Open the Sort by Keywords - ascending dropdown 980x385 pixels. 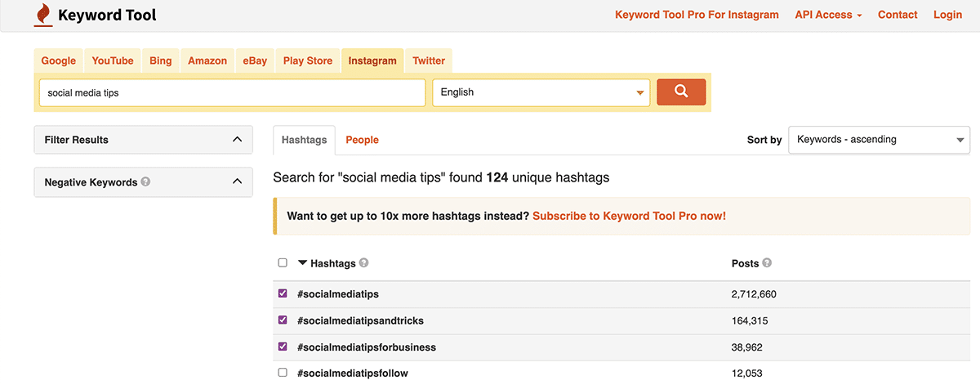(x=879, y=140)
